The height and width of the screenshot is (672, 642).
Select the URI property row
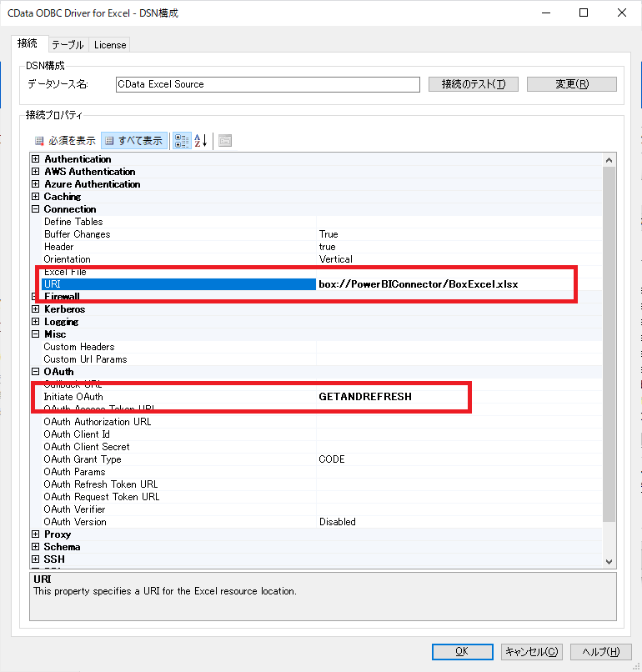(178, 284)
